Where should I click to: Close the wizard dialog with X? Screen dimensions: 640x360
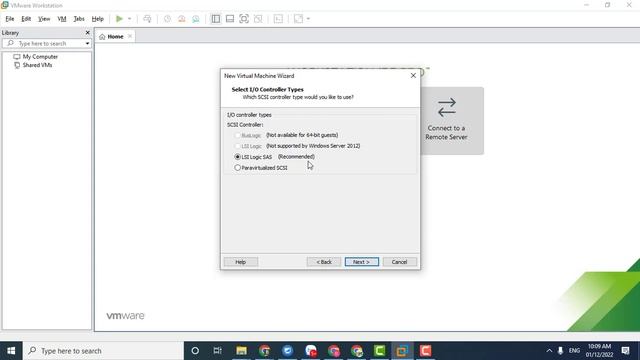(413, 76)
